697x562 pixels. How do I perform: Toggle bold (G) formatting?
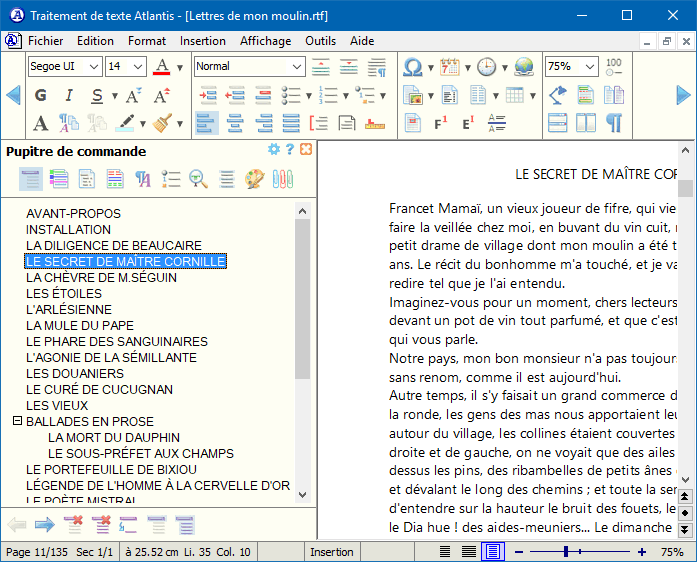click(x=40, y=95)
